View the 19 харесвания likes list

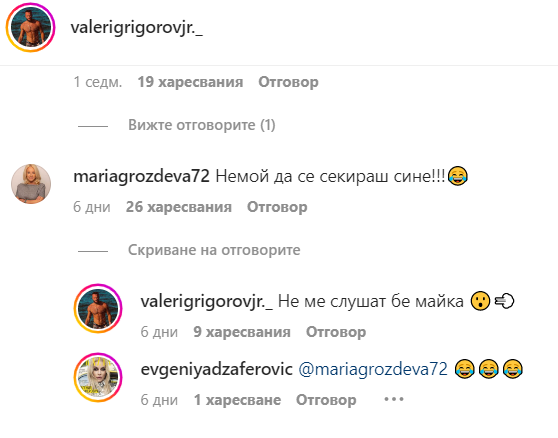pyautogui.click(x=190, y=82)
